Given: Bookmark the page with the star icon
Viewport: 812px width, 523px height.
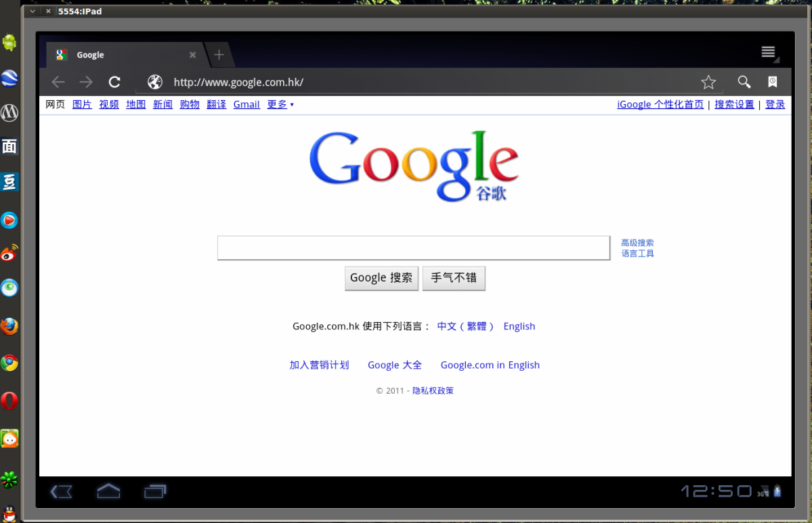Looking at the screenshot, I should pos(708,82).
